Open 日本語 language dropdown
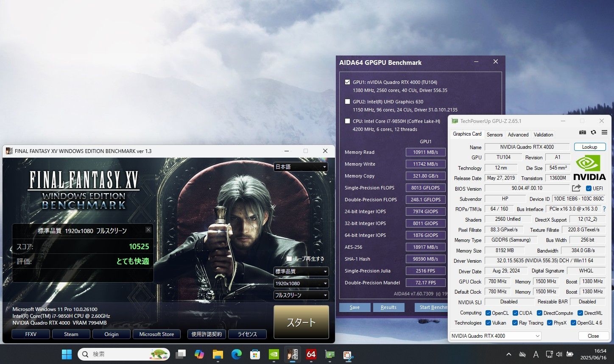This screenshot has width=614, height=364. point(301,167)
